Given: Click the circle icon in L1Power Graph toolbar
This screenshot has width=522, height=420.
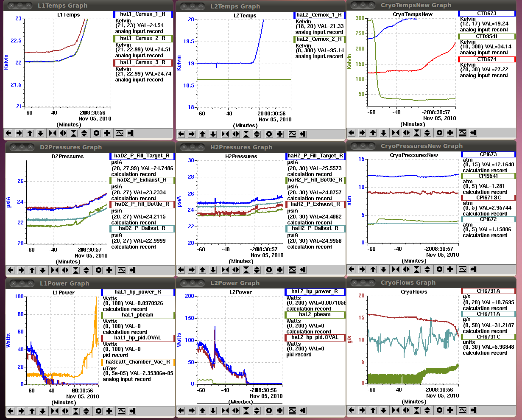Looking at the screenshot, I should coord(99,411).
